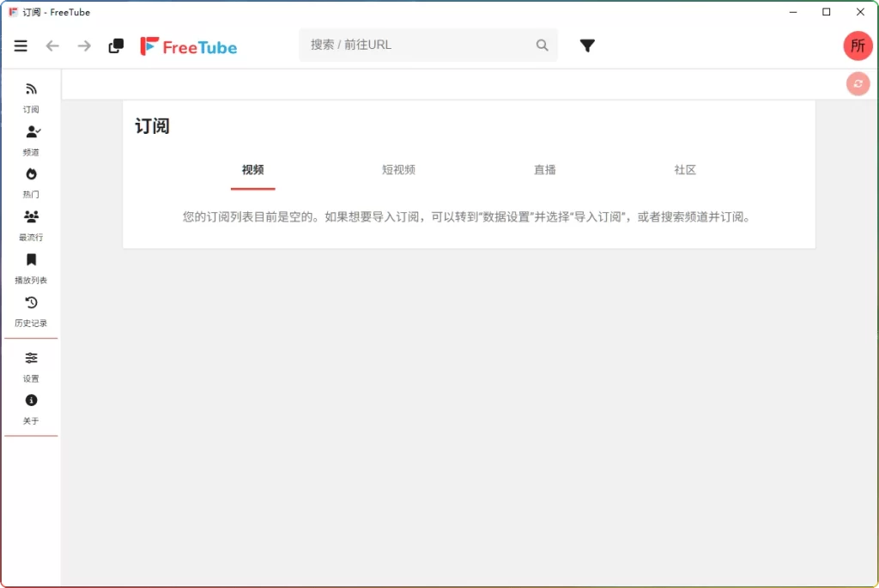The image size is (879, 588).
Task: Open 播放列表 in the sidebar
Action: (31, 269)
